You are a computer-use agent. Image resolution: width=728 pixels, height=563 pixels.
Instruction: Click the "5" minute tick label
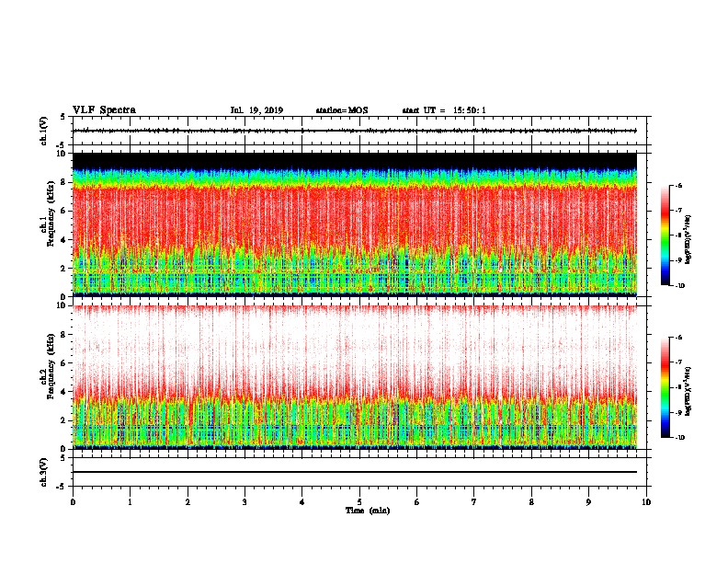359,502
